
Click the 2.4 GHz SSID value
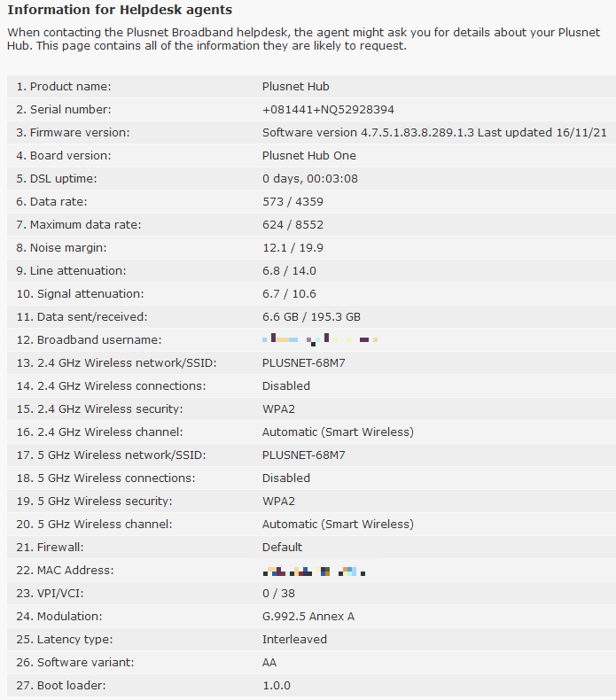tap(304, 363)
